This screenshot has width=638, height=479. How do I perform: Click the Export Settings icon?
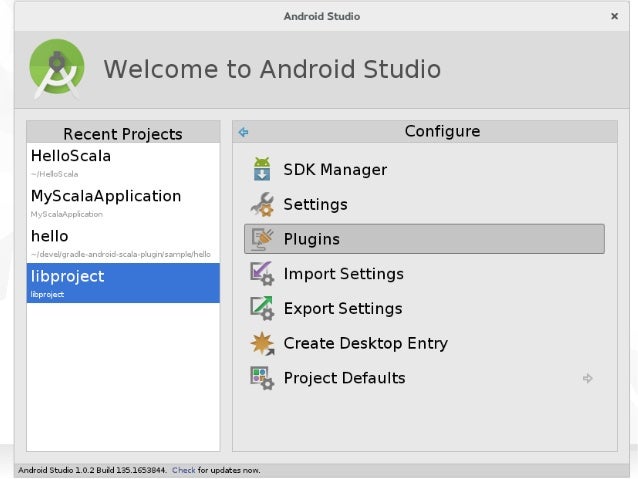click(262, 308)
